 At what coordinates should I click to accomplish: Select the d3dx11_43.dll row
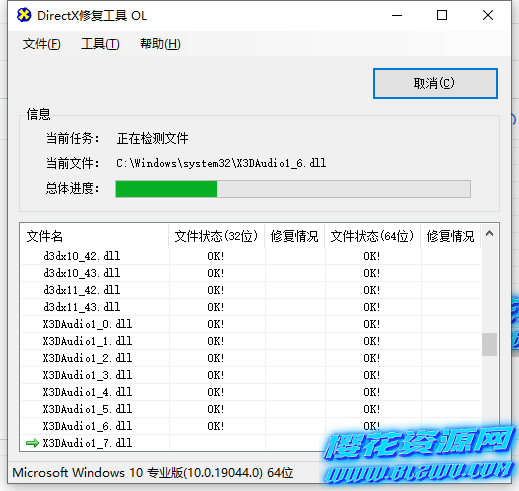click(x=251, y=307)
